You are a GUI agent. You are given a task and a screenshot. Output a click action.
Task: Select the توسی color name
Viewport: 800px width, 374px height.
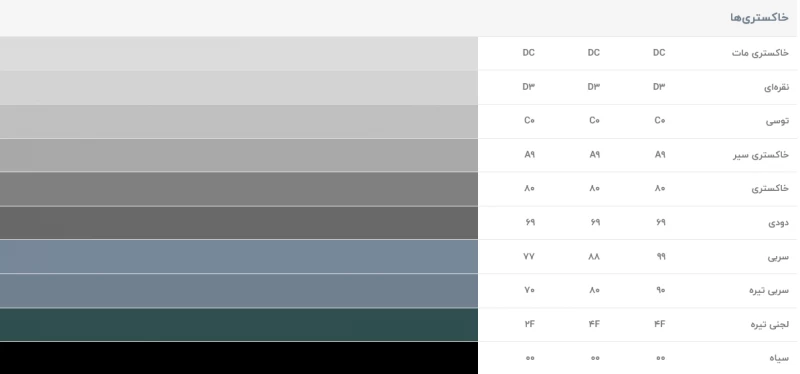tap(777, 121)
